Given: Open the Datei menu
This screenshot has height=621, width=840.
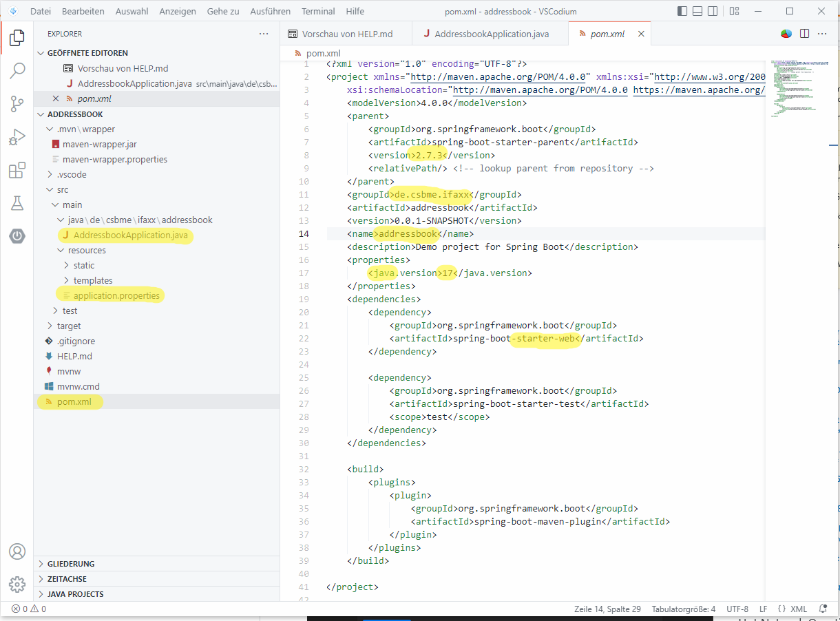Looking at the screenshot, I should pos(41,11).
